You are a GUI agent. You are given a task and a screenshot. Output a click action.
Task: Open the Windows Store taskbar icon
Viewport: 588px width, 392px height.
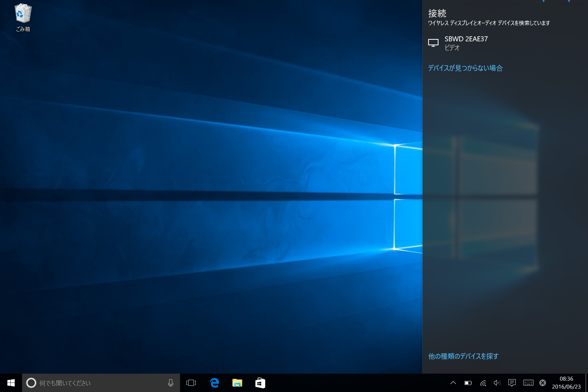[260, 383]
